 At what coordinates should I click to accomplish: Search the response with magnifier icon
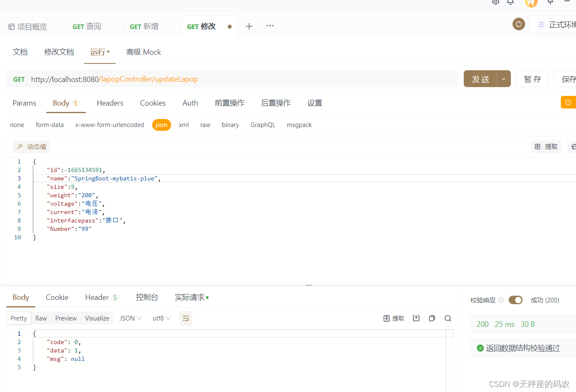(448, 318)
